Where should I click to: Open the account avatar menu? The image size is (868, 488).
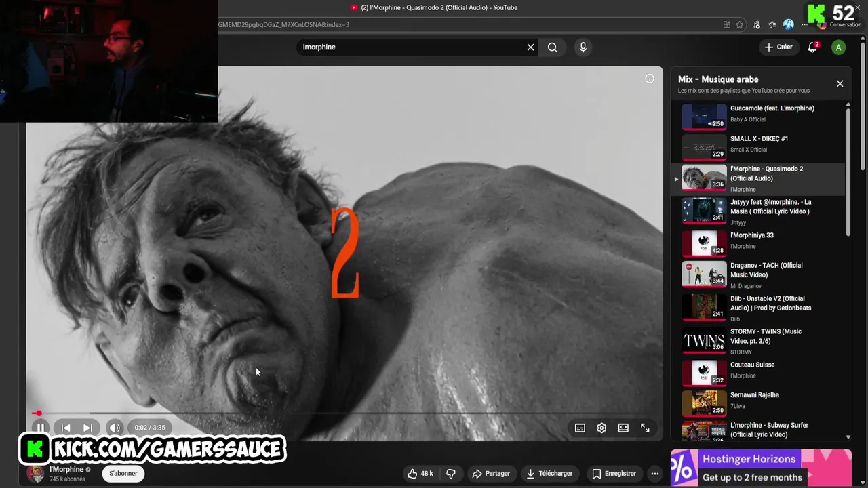coord(839,47)
